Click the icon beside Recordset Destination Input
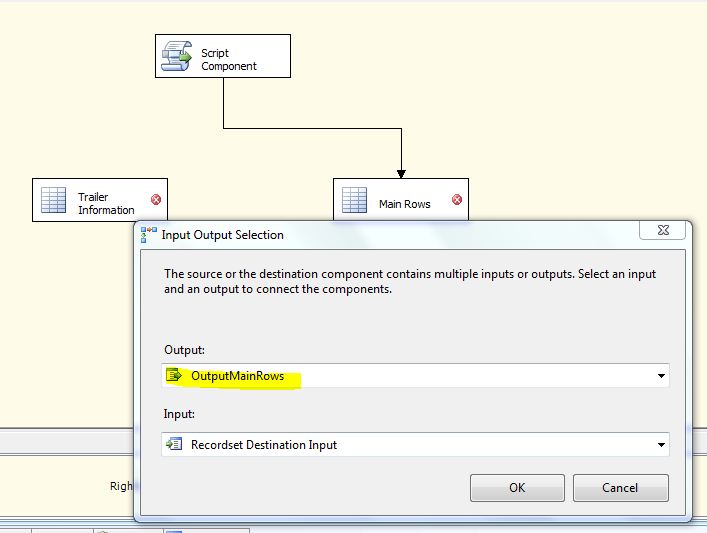Viewport: 707px width, 533px height. click(x=175, y=445)
